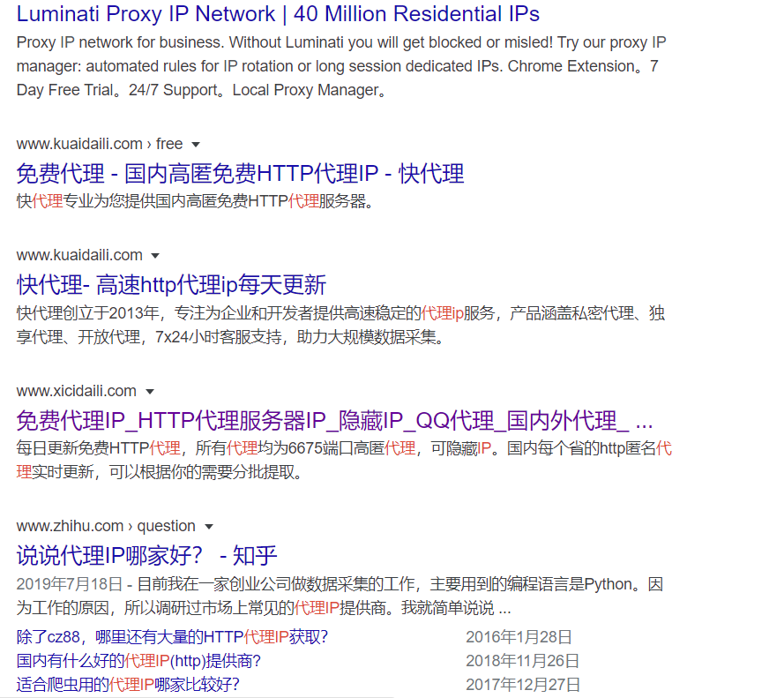Click the 2016年1月28日 date text
This screenshot has height=698, width=784.
(519, 637)
